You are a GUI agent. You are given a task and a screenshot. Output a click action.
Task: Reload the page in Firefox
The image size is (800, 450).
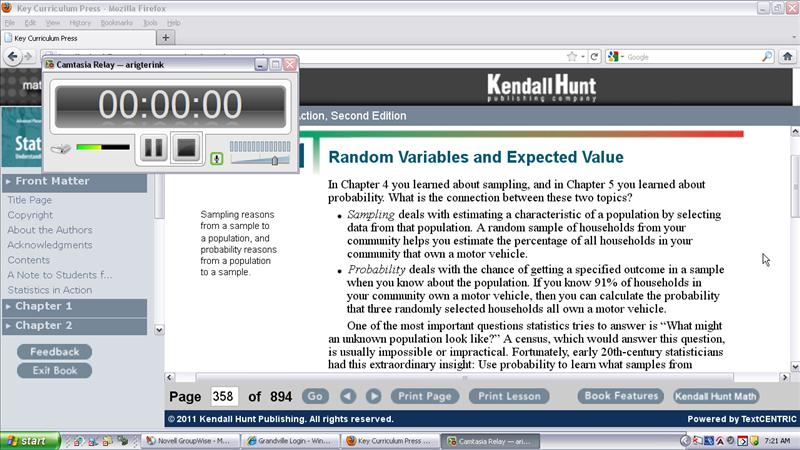[x=594, y=57]
